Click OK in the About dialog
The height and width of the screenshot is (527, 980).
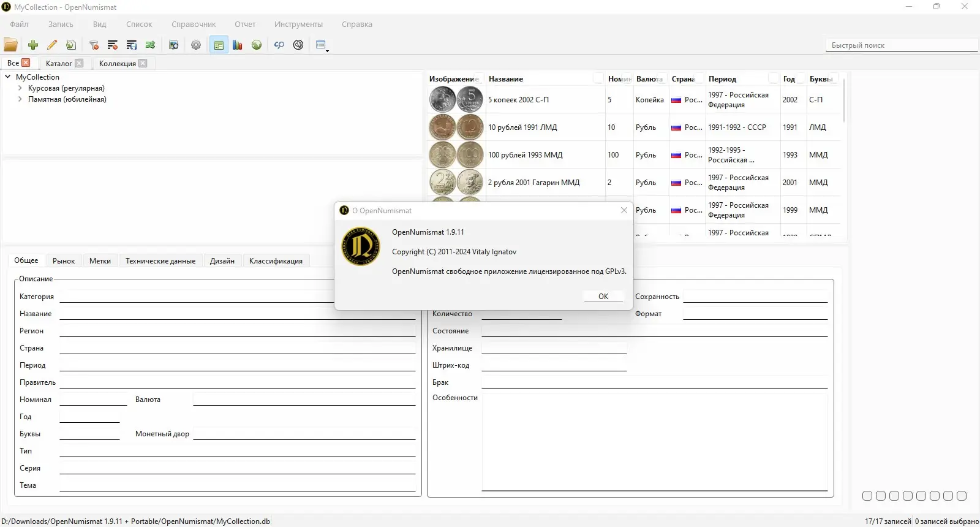(x=603, y=297)
